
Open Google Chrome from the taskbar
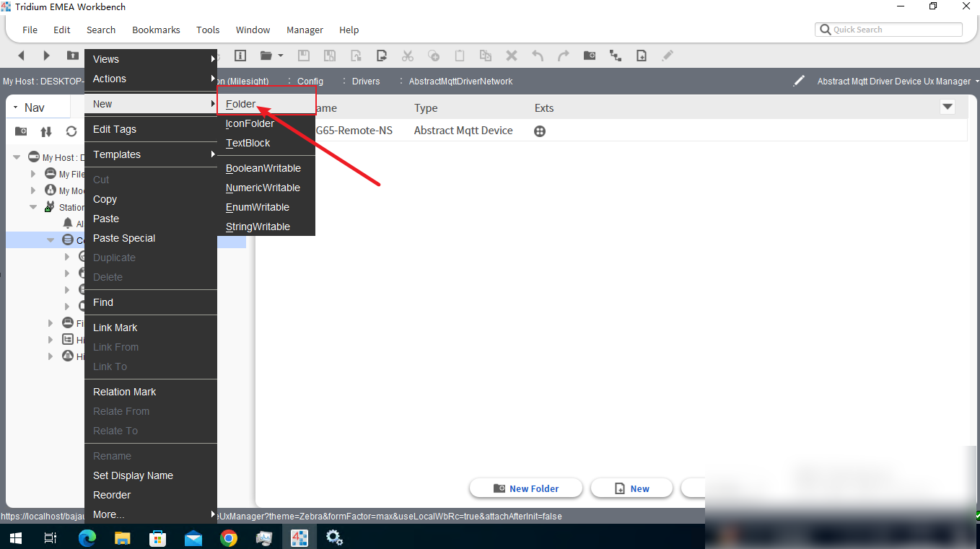coord(229,537)
